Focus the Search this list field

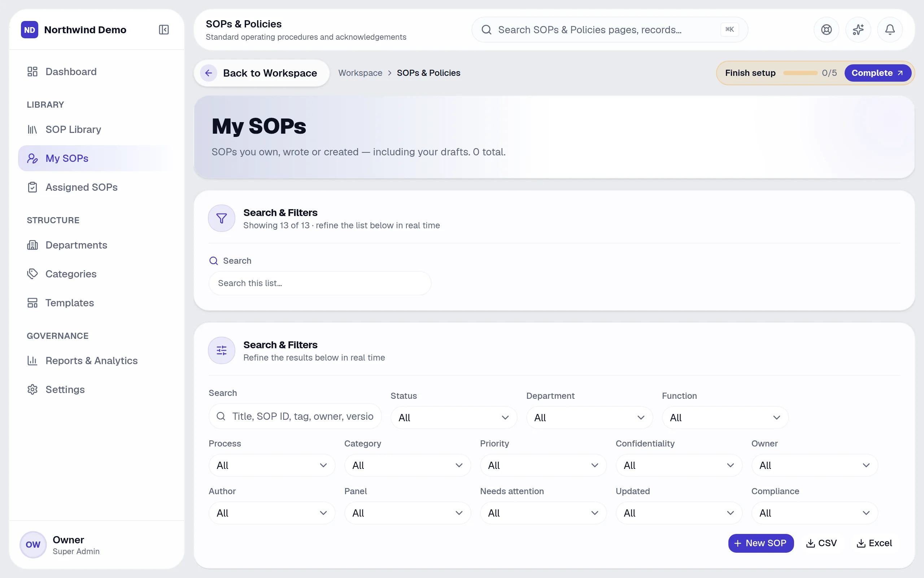[x=320, y=283]
